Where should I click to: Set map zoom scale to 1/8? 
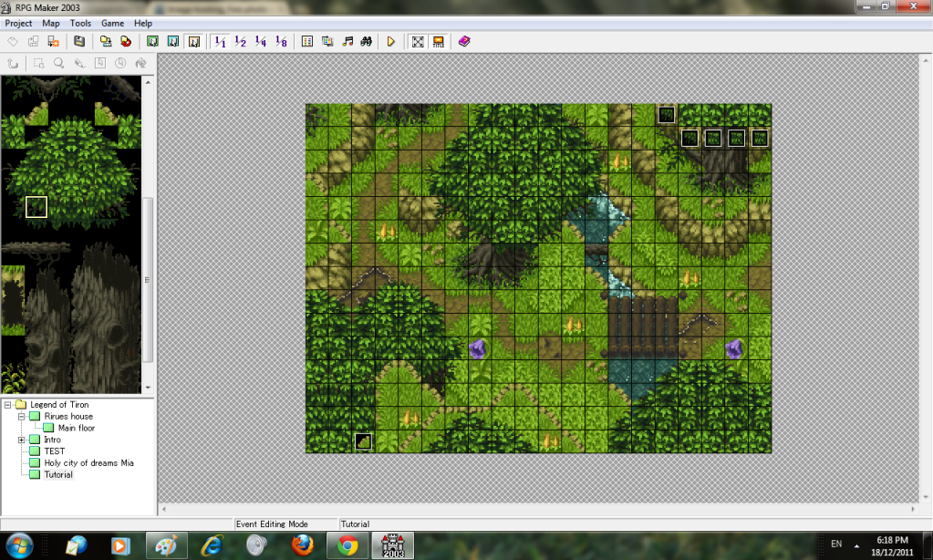282,41
